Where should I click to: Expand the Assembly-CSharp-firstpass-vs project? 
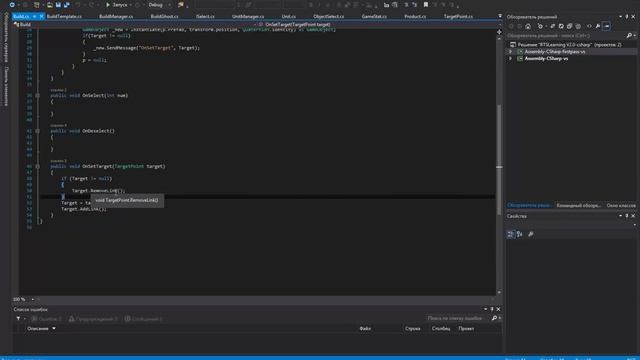(x=510, y=52)
